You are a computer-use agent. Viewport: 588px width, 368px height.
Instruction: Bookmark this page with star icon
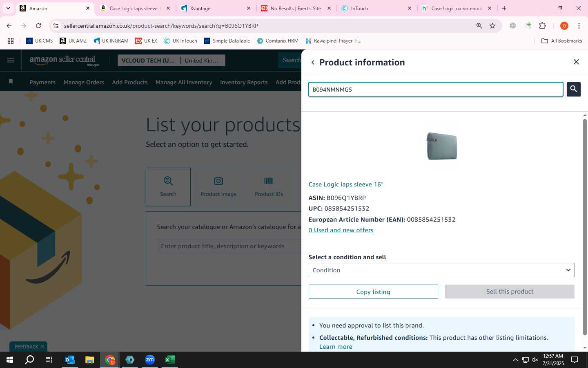pos(492,26)
